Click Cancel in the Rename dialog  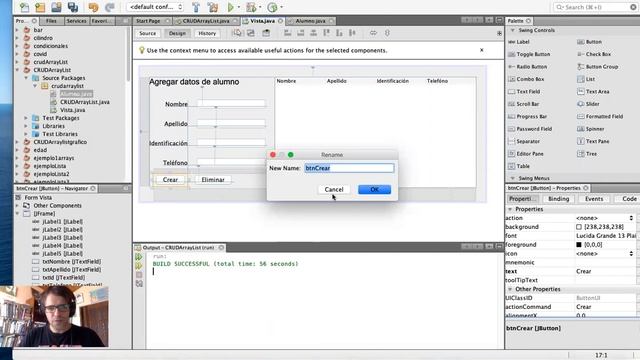tap(333, 189)
